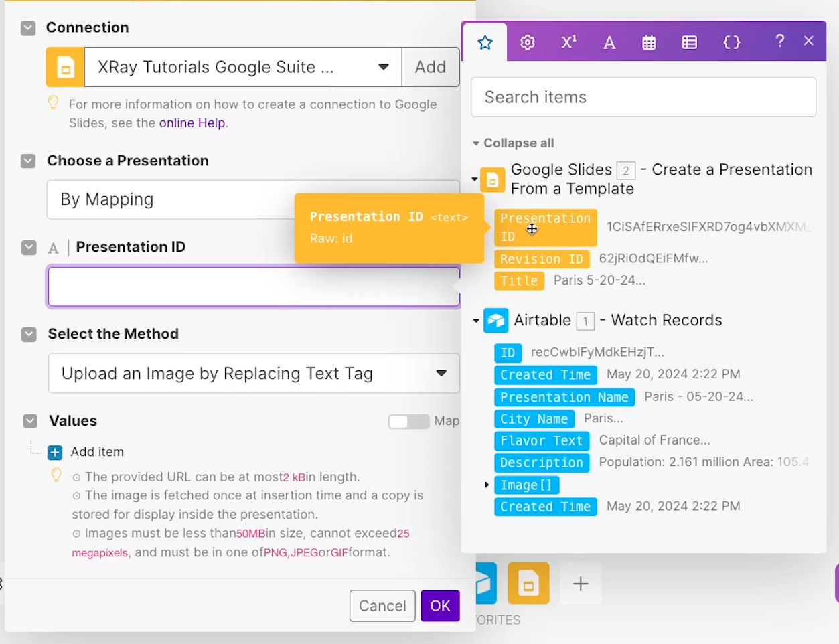Click the lightbulb hint icon under Connection

[x=53, y=103]
